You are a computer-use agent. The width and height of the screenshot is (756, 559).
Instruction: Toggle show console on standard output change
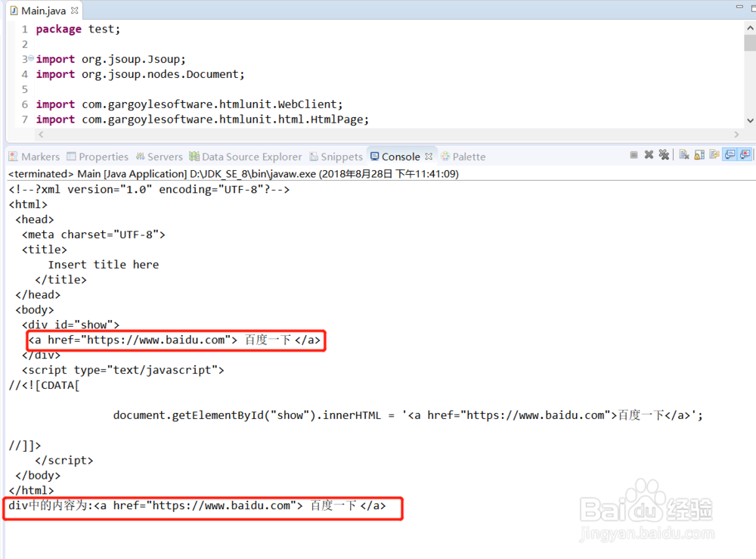tap(730, 155)
